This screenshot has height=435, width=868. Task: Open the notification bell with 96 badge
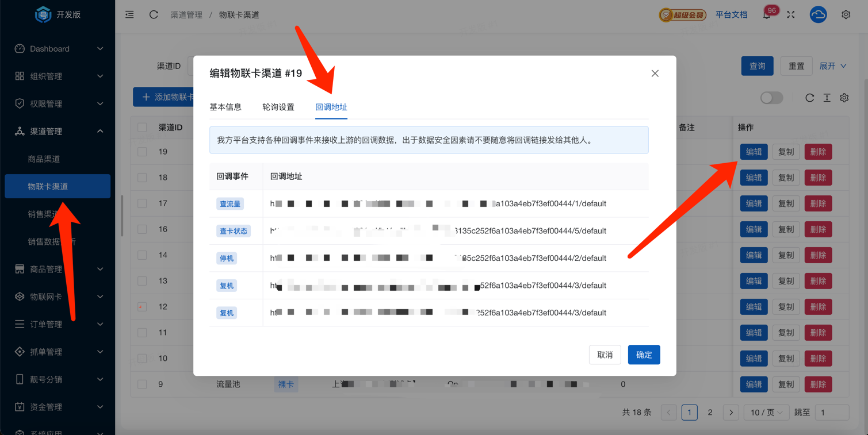point(767,15)
